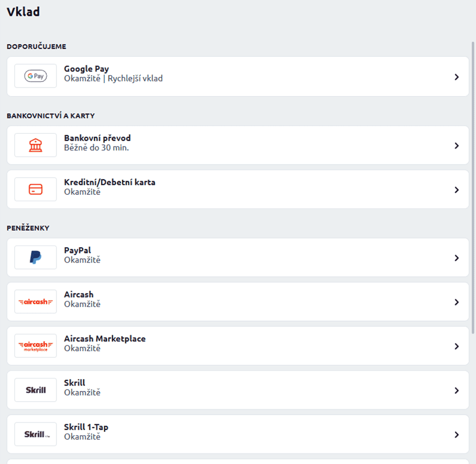Click the bank building icon
The width and height of the screenshot is (476, 464).
click(x=36, y=145)
